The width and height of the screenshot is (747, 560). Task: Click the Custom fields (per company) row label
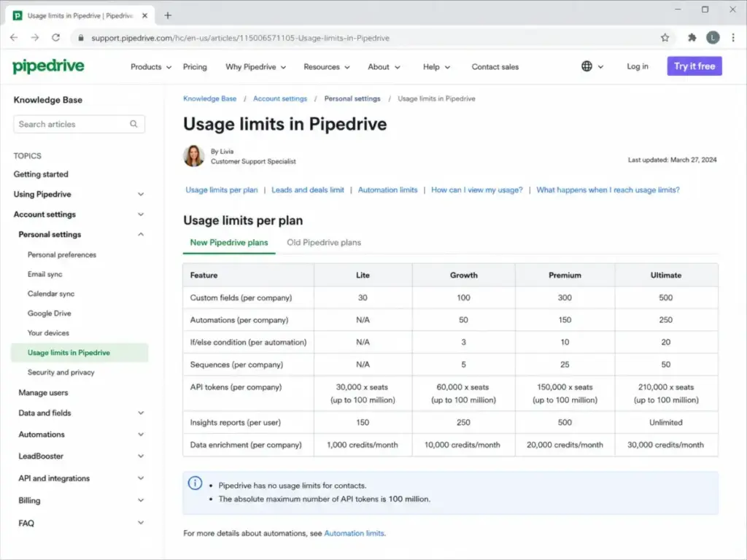241,297
